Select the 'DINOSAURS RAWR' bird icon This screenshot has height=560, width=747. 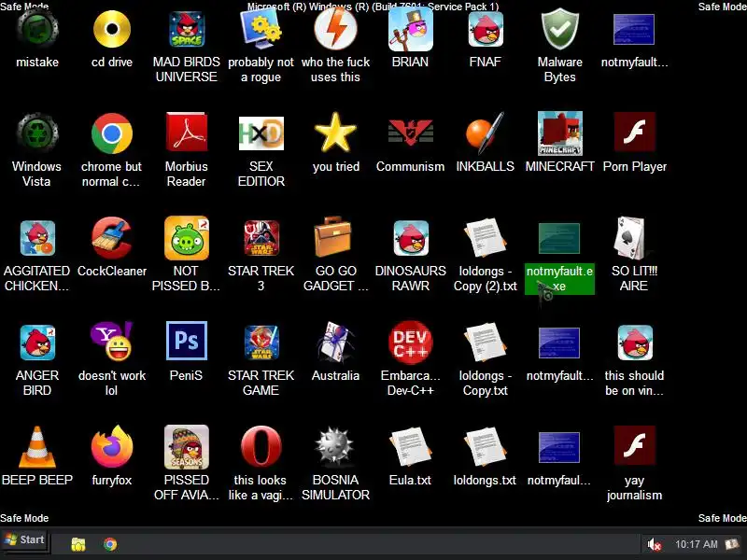point(411,238)
